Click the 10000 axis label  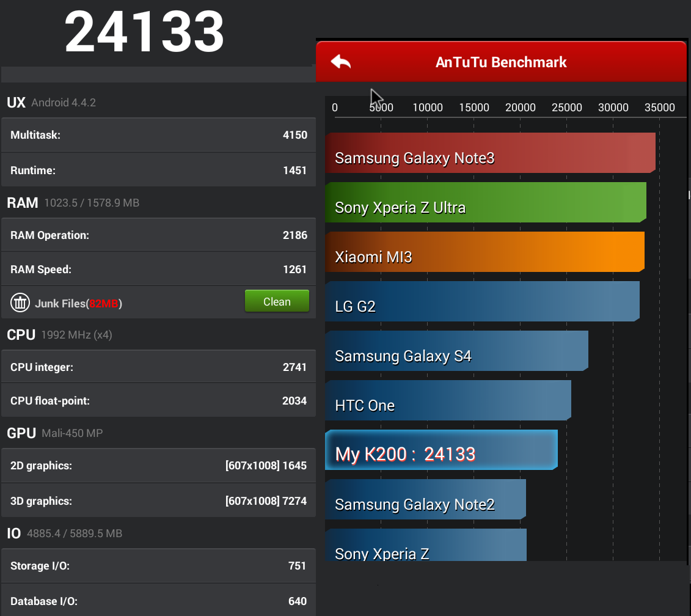pyautogui.click(x=428, y=107)
